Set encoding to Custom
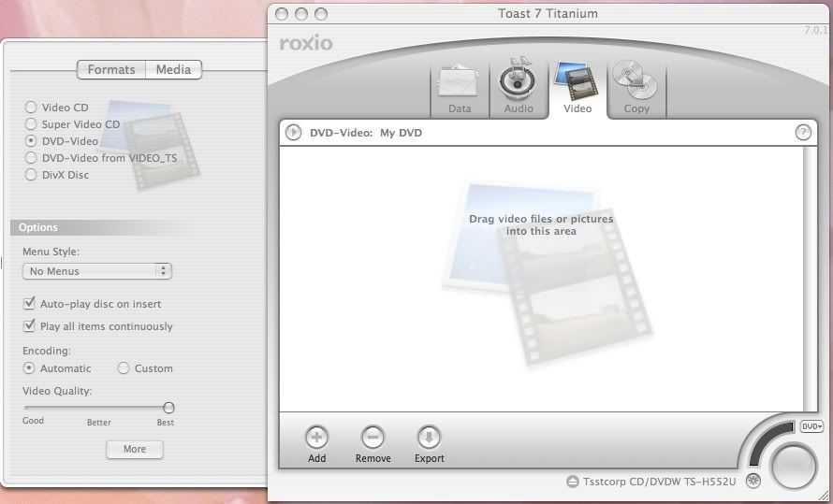Viewport: 833px width, 504px height. (124, 368)
